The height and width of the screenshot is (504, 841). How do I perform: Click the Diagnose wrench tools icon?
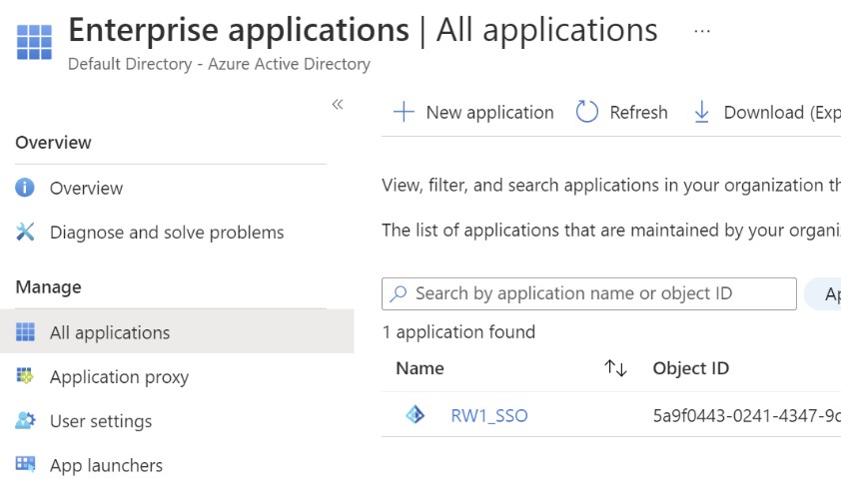(25, 232)
